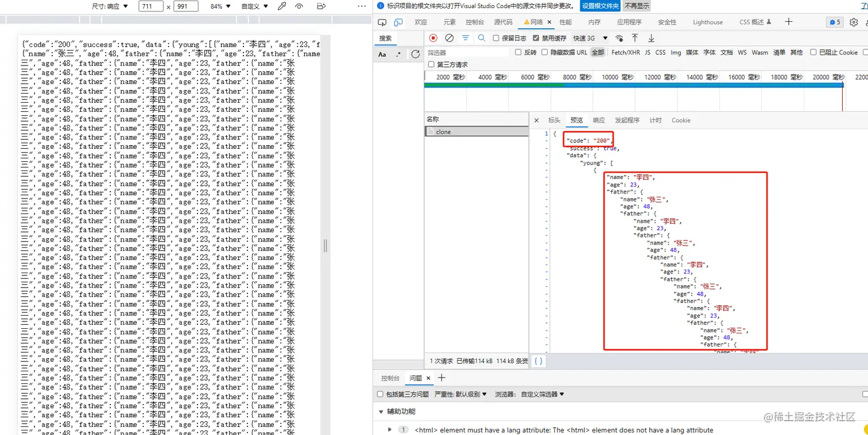Switch to the 元素 tab
This screenshot has height=435, width=868.
[x=449, y=22]
